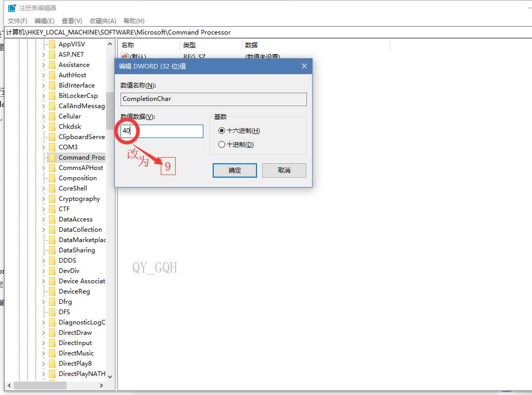This screenshot has height=395, width=532.
Task: Expand the DataAccess tree node
Action: click(43, 219)
